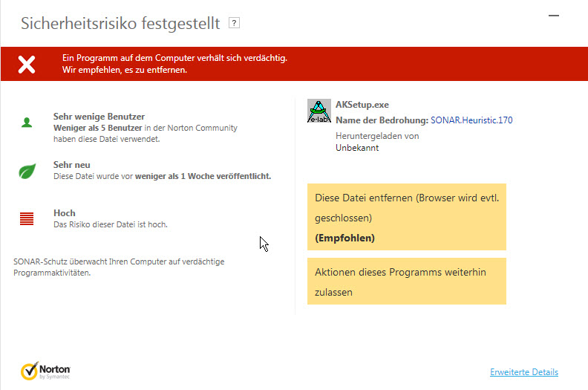Click the SONAR-Schutz description text
Screen dimensions: 588x390
(x=119, y=267)
